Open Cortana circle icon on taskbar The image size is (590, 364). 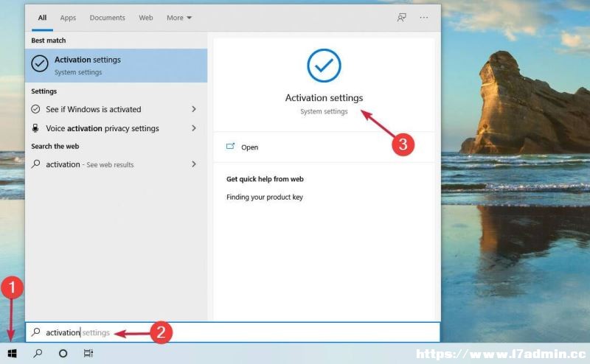click(x=63, y=354)
